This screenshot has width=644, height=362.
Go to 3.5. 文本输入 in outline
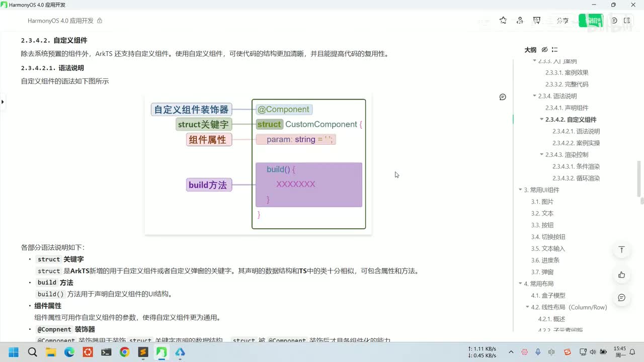coord(548,249)
